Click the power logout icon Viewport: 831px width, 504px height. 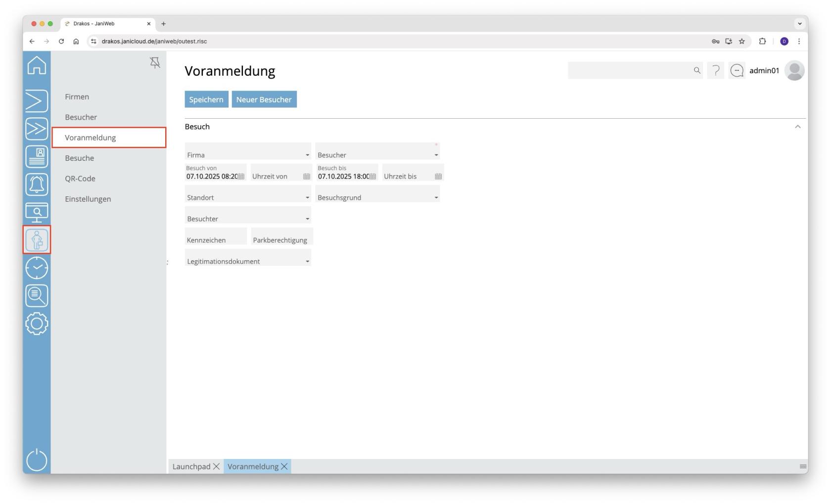click(x=37, y=459)
